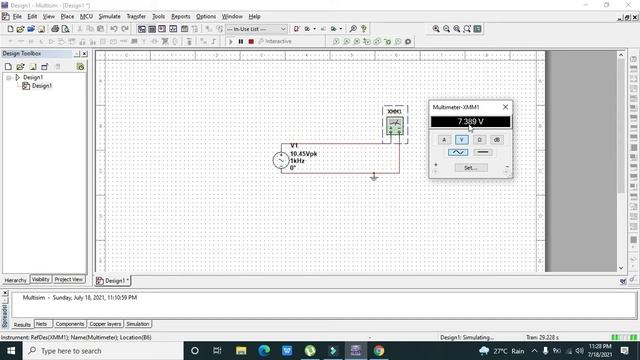Toggle the Design Toolbox view icon
The height and width of the screenshot is (360, 640).
tap(141, 29)
